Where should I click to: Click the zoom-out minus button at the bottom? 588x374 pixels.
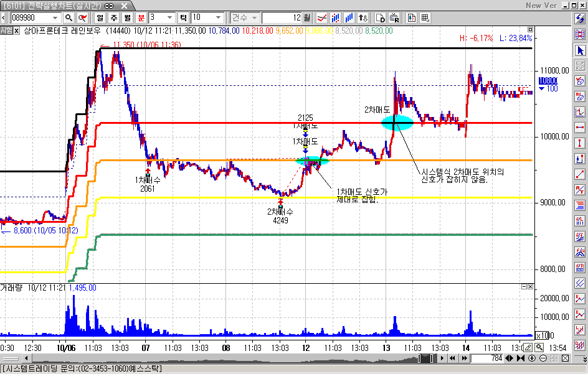tap(543, 358)
